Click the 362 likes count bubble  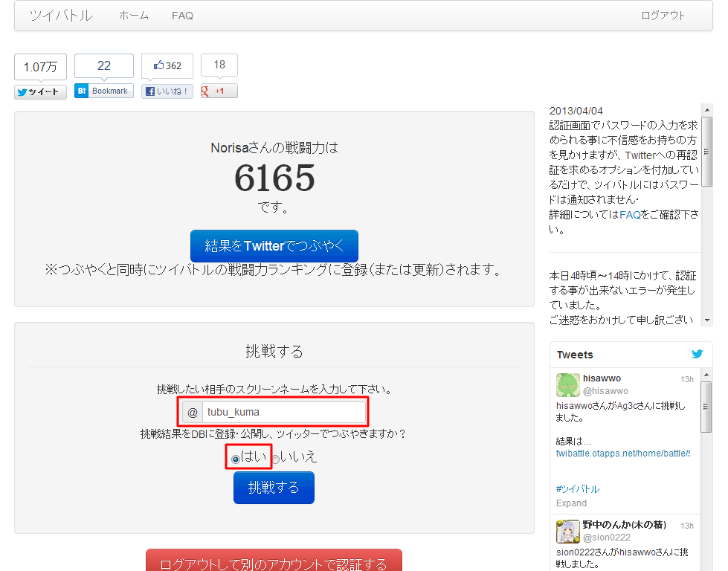click(167, 66)
